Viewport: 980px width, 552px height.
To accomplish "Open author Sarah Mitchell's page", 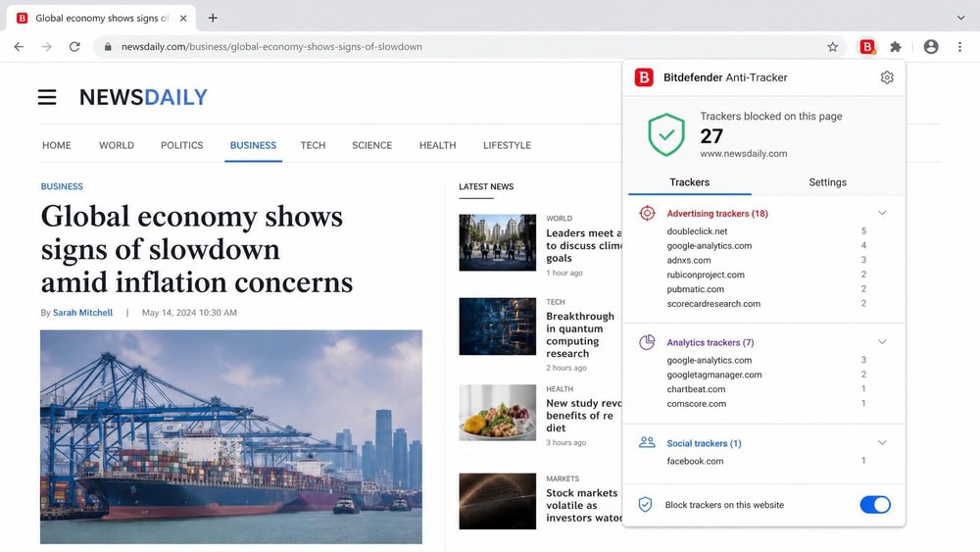I will point(82,313).
